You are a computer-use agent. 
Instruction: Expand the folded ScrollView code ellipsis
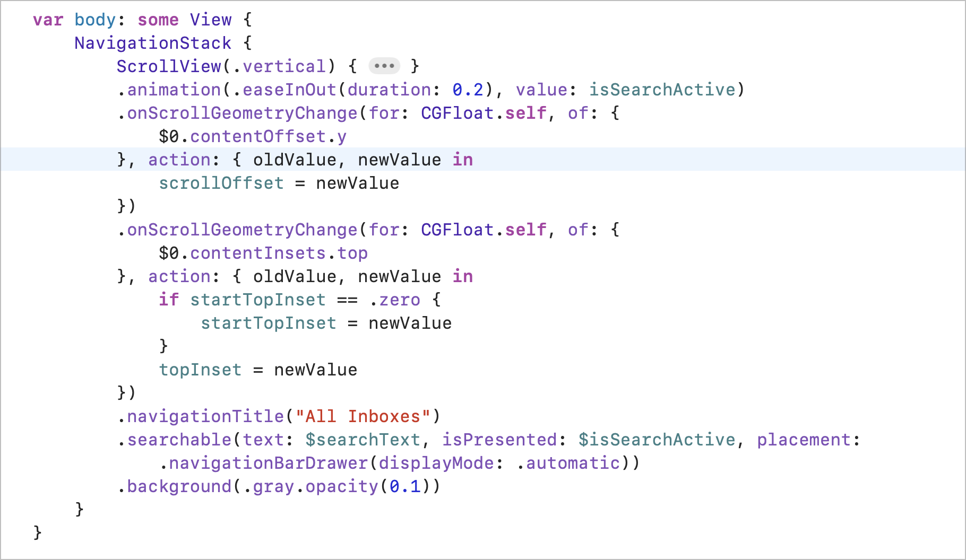384,66
